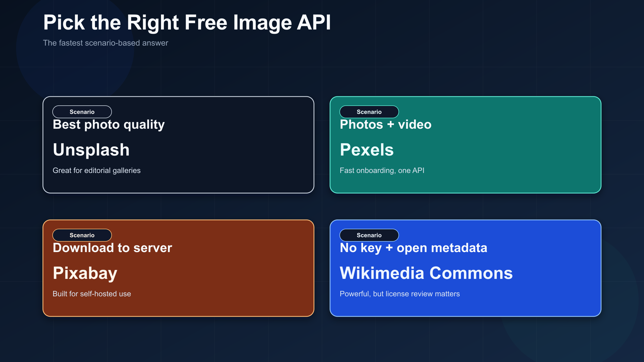Click the Scenario badge on Wikimedia Commons card

(369, 235)
